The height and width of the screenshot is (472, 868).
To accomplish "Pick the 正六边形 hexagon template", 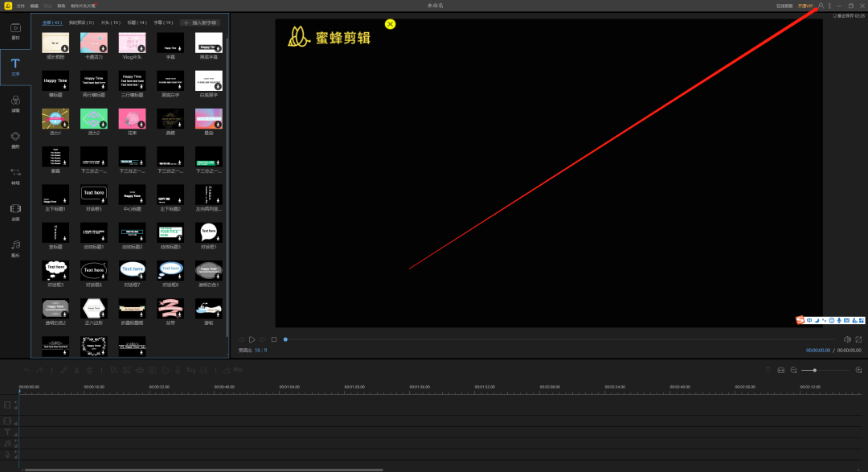I will (x=93, y=309).
